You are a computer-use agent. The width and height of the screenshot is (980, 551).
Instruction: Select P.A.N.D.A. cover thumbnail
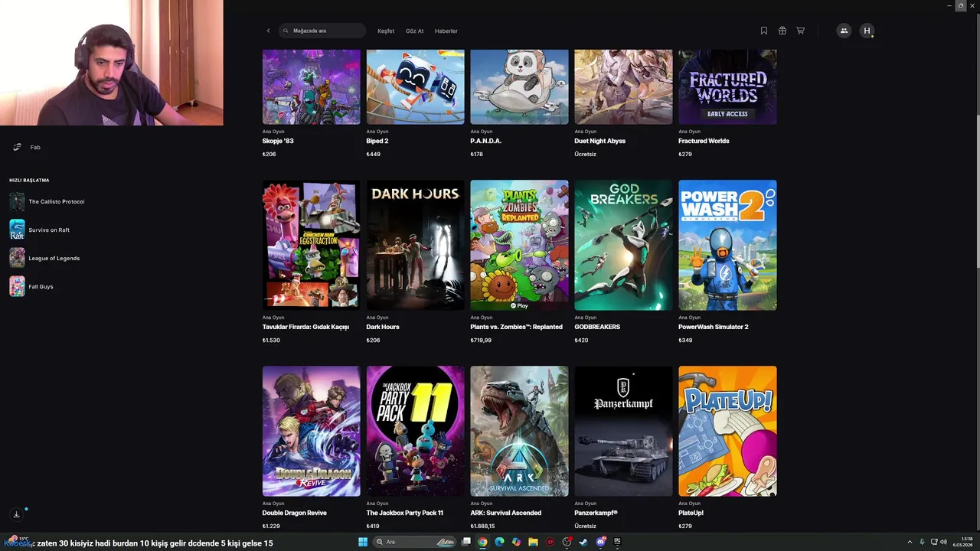coord(520,86)
